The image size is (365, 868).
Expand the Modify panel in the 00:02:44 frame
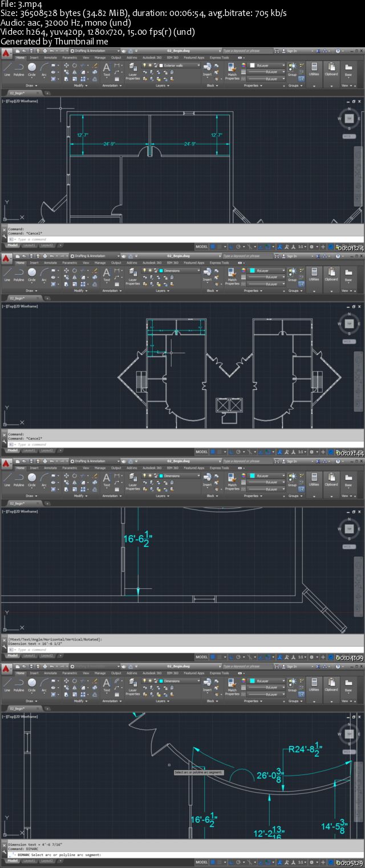click(80, 291)
